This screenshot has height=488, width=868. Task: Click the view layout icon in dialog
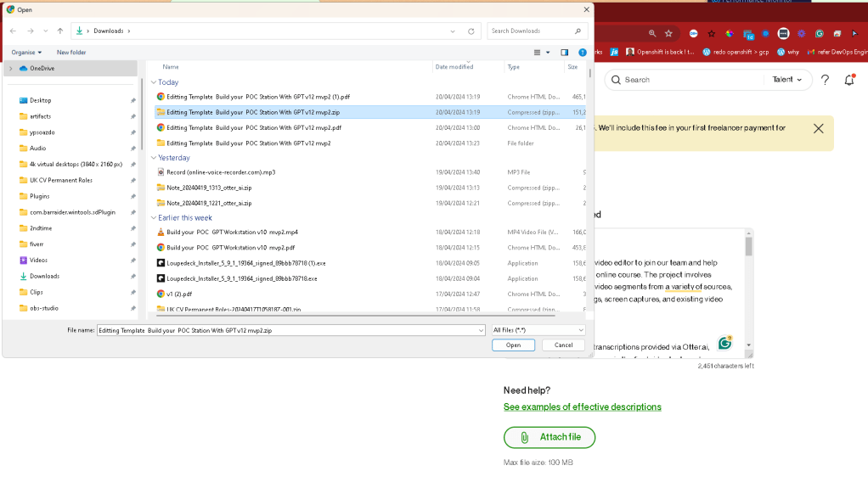pyautogui.click(x=537, y=53)
